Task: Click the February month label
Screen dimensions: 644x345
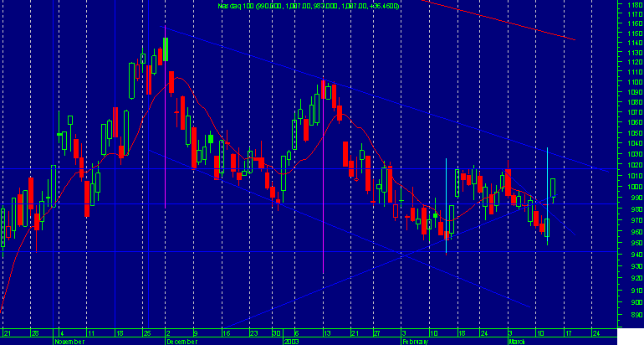Action: [415, 342]
